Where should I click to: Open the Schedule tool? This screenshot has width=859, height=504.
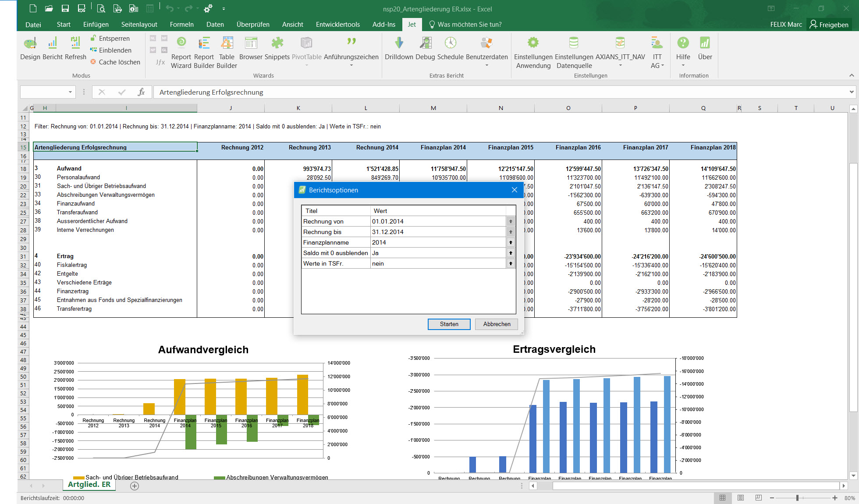[450, 48]
